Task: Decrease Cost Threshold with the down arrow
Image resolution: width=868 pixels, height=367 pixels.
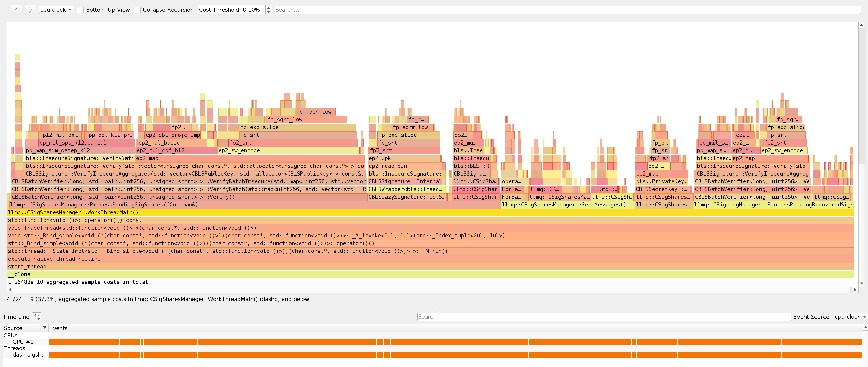Action: [268, 12]
